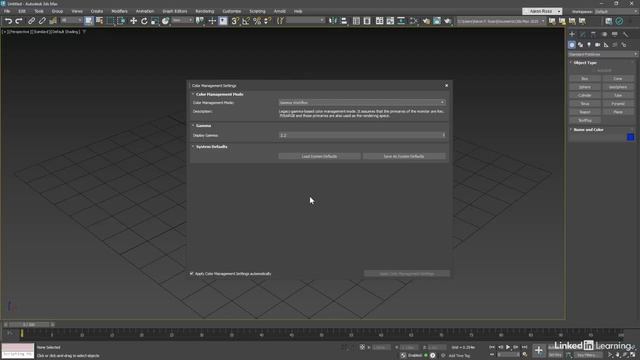Open the Standard Primitives dropdown
This screenshot has width=640, height=360.
coord(602,54)
